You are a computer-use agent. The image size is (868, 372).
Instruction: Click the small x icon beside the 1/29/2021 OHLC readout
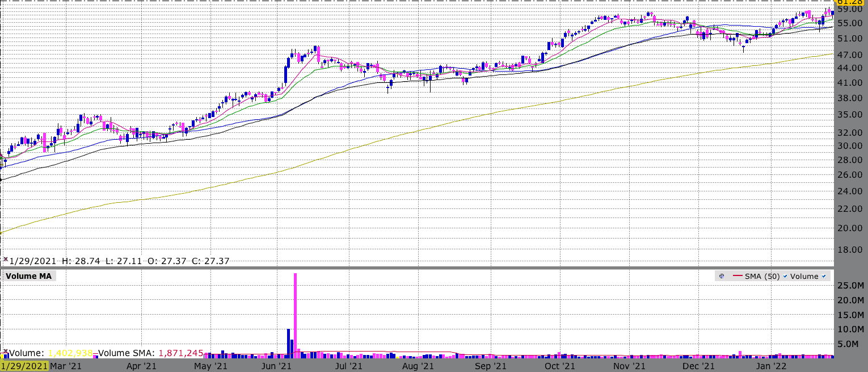point(6,260)
